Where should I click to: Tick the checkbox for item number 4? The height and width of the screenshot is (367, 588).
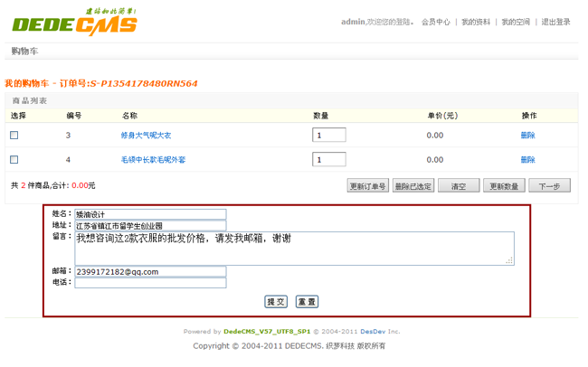14,160
